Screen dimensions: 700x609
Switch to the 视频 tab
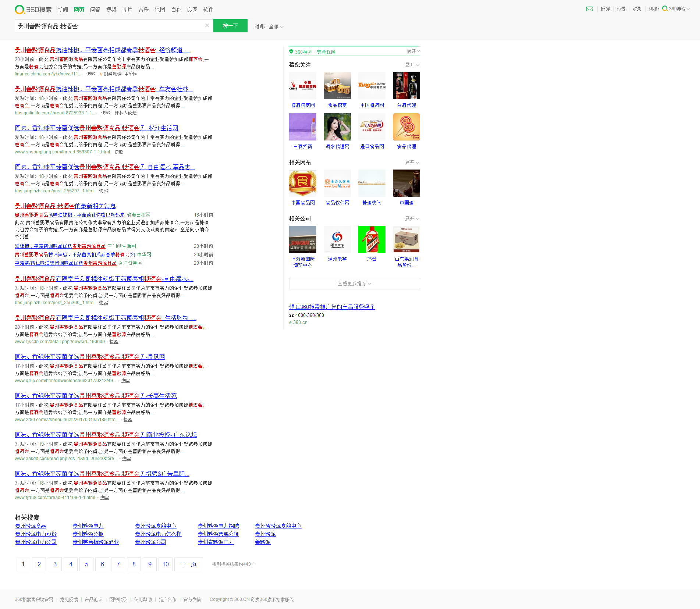tap(111, 10)
